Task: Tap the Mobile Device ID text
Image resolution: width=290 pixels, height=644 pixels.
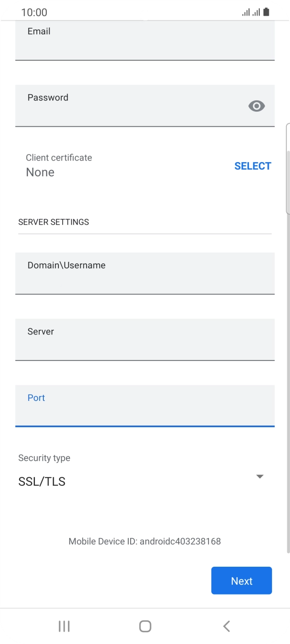Action: [145, 541]
